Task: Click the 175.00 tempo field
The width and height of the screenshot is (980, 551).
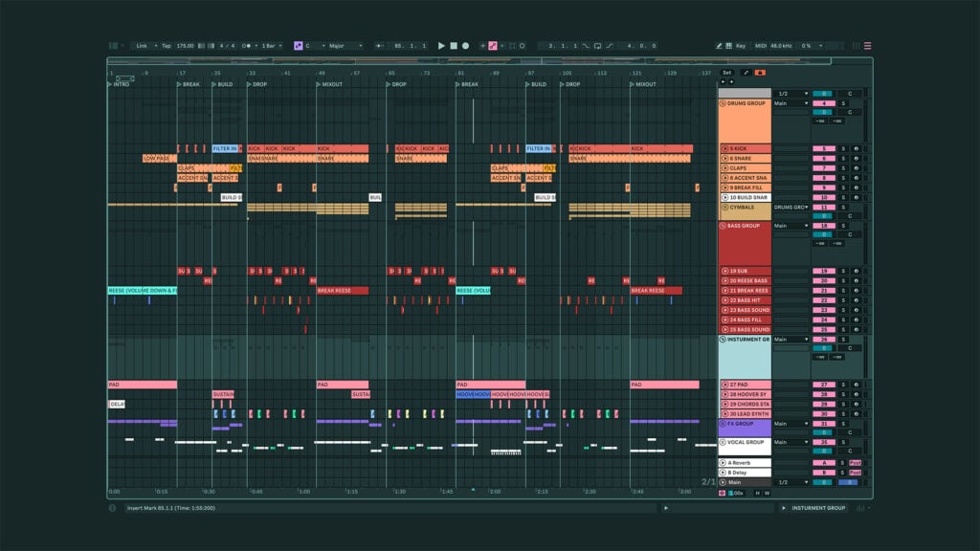Action: pyautogui.click(x=185, y=46)
